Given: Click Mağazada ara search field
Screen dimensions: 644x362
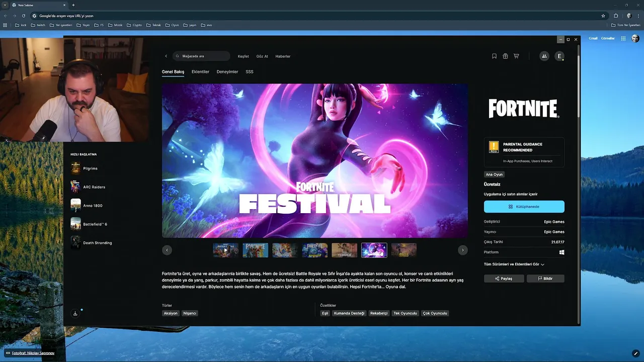Looking at the screenshot, I should (201, 56).
